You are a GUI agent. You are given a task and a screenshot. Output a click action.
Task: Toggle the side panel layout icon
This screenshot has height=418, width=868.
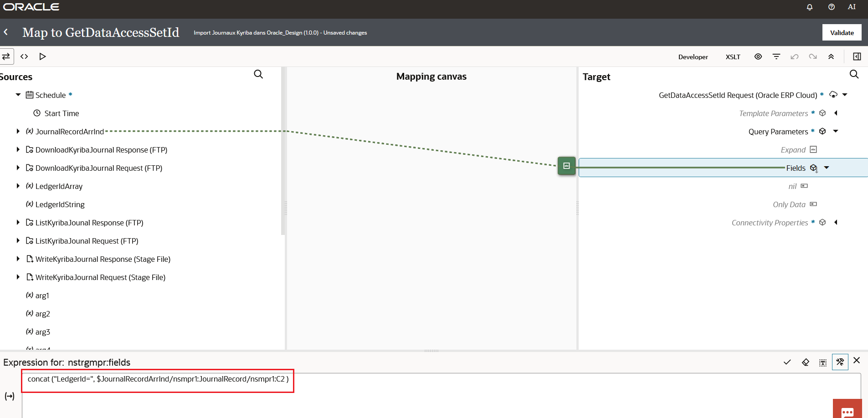[857, 56]
